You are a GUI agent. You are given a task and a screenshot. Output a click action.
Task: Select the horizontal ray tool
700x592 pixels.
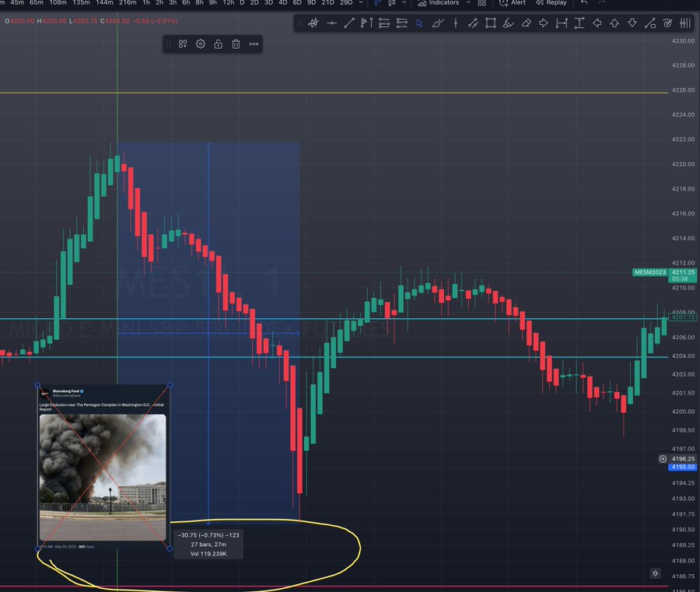331,23
